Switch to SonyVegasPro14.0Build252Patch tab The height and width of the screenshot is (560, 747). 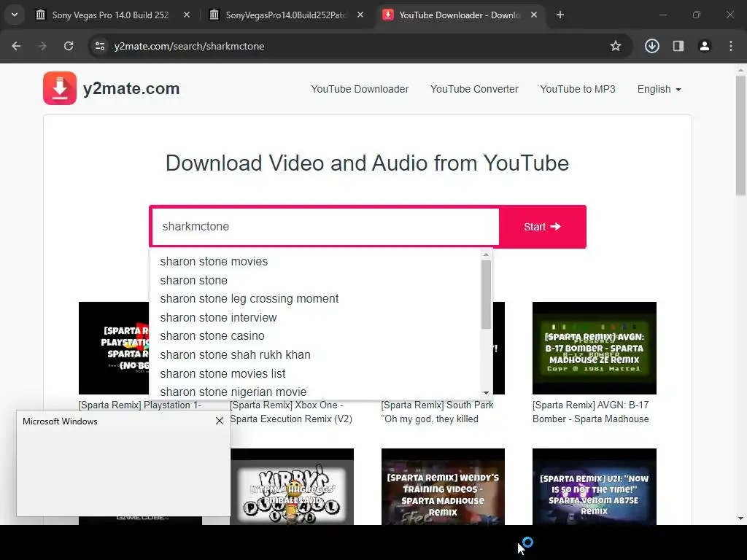286,15
